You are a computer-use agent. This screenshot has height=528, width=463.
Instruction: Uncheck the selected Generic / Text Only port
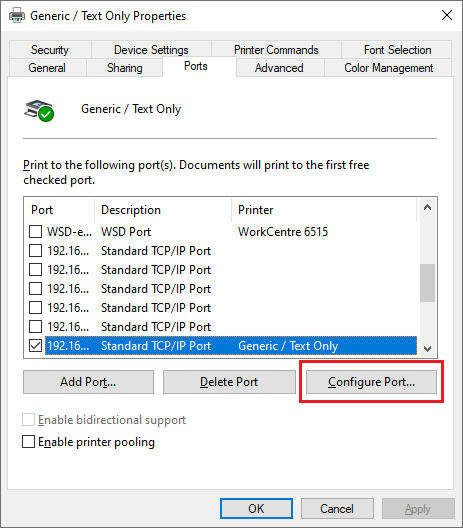point(36,345)
